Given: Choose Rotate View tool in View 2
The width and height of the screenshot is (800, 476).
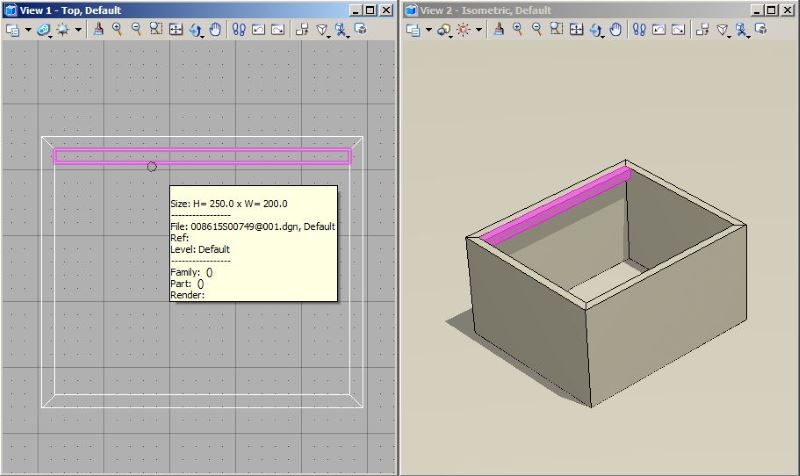Looking at the screenshot, I should click(x=596, y=30).
